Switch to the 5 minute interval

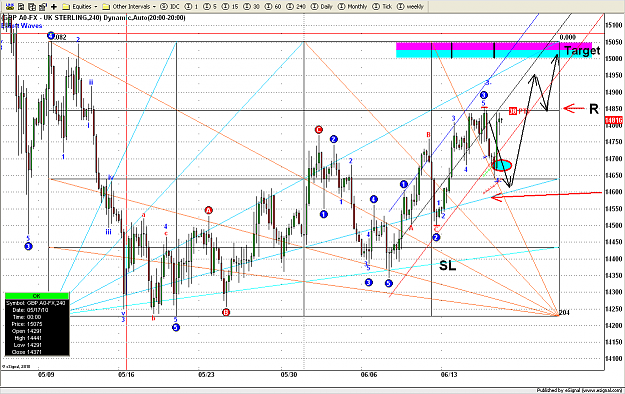(x=210, y=6)
